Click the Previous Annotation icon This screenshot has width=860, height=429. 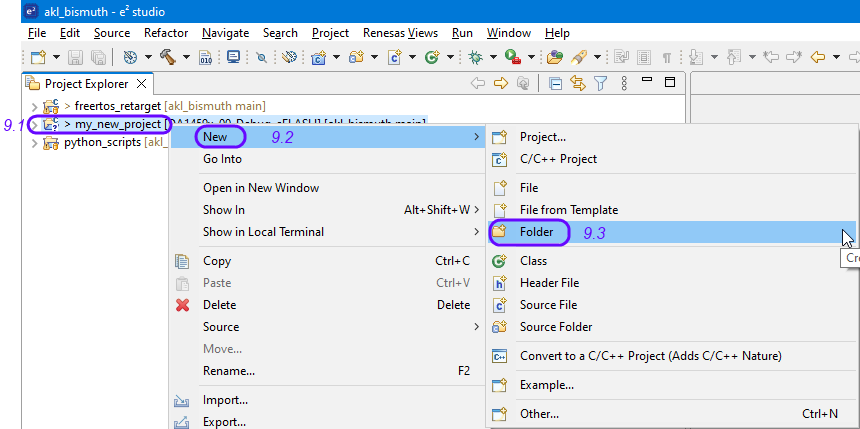coord(734,57)
